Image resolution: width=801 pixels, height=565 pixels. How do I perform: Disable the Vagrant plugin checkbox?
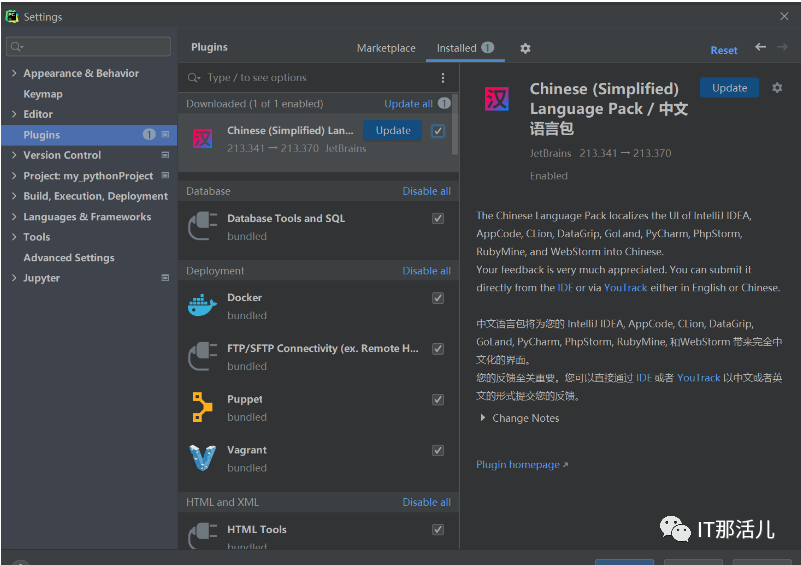pyautogui.click(x=438, y=450)
